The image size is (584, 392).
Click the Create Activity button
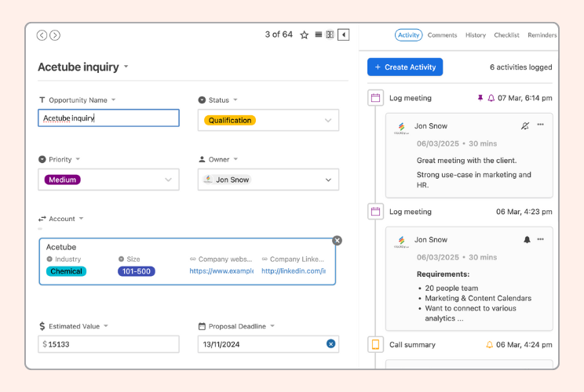click(405, 67)
